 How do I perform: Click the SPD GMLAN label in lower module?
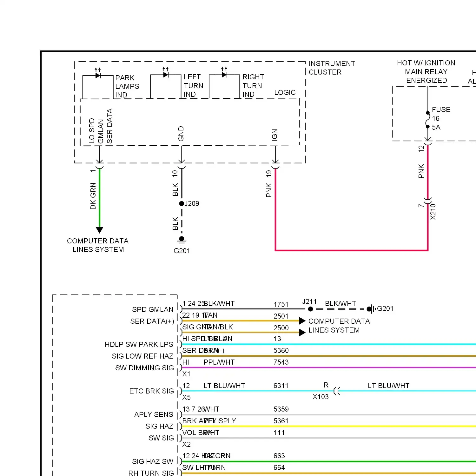pos(153,309)
